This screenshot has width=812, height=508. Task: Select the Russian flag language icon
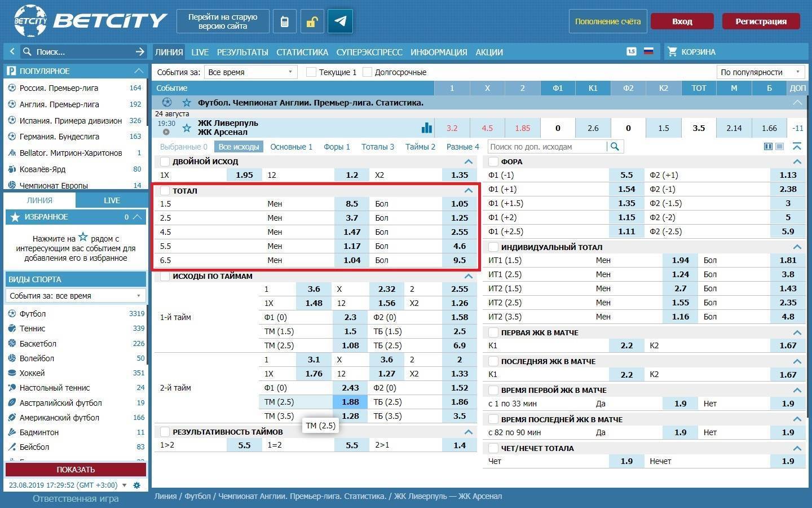pos(648,51)
